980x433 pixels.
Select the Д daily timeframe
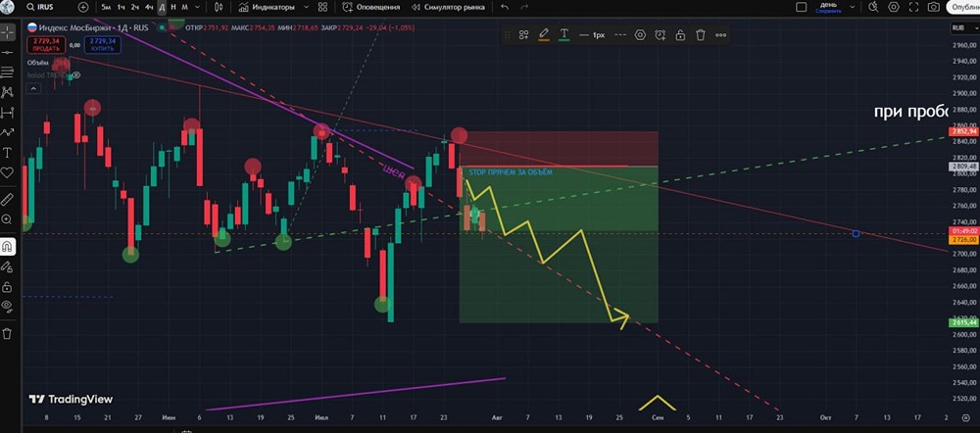tap(162, 8)
